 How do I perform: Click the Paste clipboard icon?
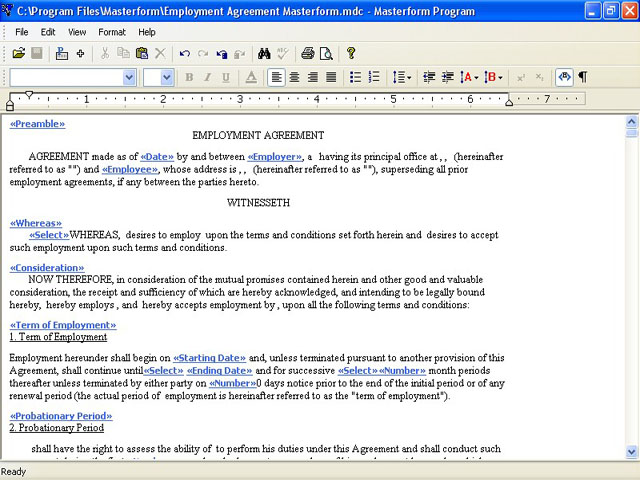coord(142,53)
